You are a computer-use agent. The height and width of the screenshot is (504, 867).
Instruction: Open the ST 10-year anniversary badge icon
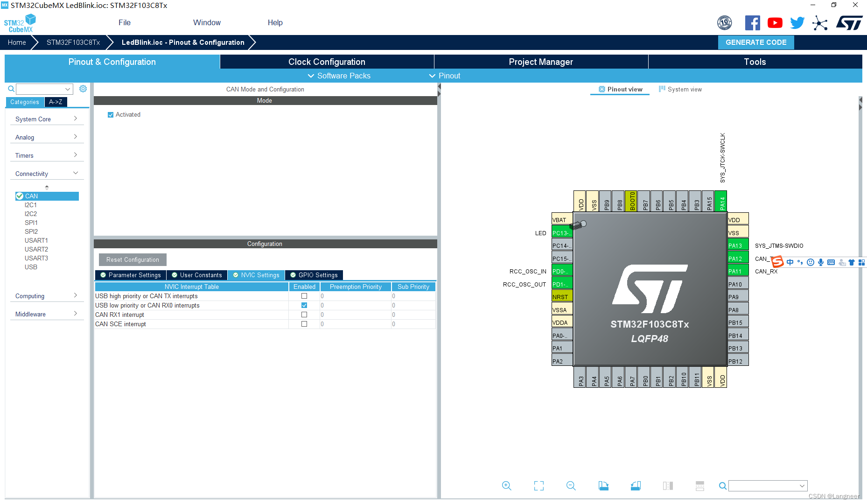[x=724, y=22]
